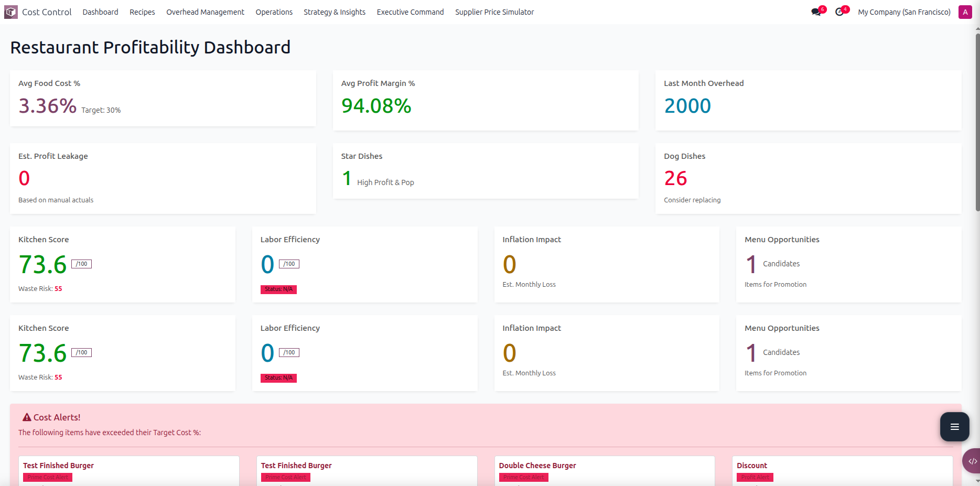Open Overhead Management
980x486 pixels.
click(205, 12)
